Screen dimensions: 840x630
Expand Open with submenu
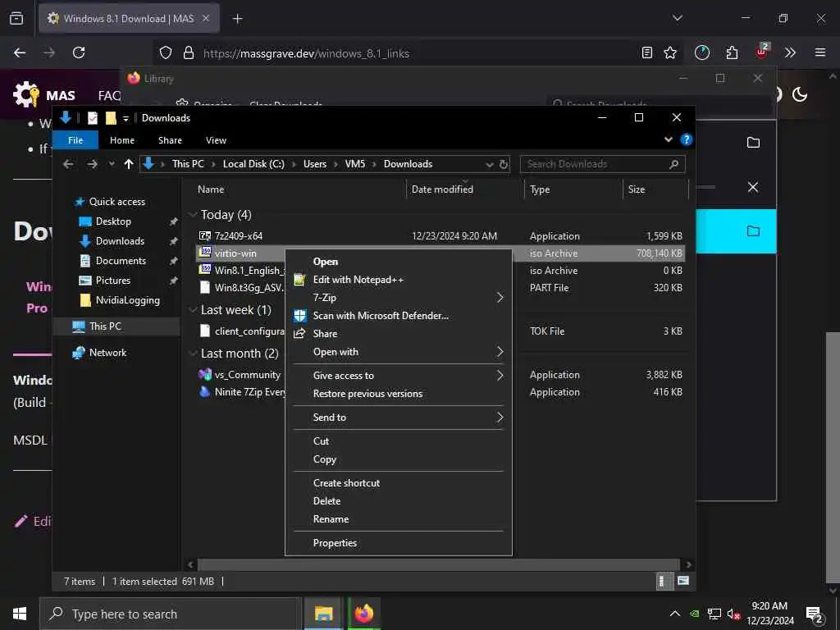(399, 352)
